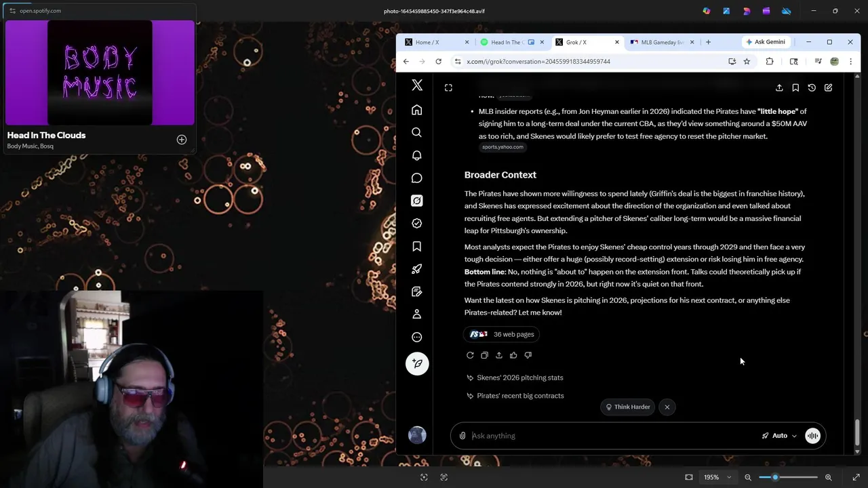
Task: Click the Ask Gemini button
Action: pos(766,42)
